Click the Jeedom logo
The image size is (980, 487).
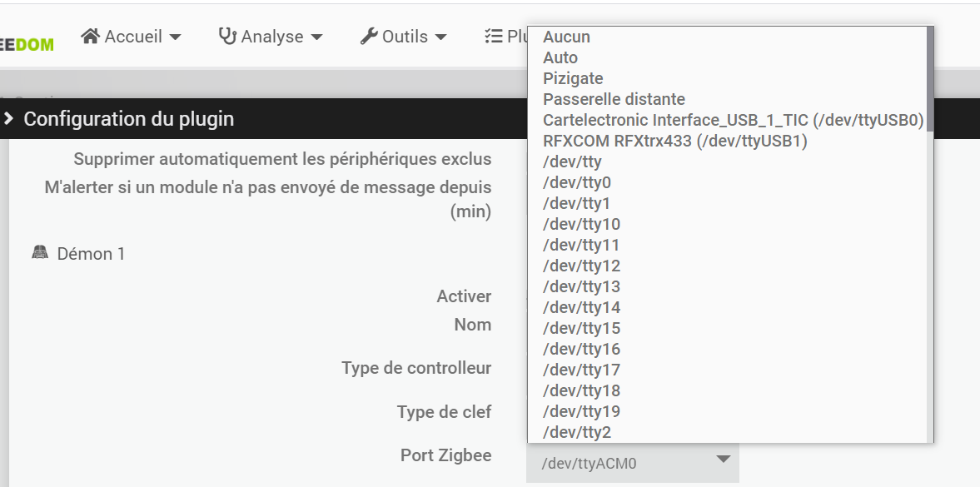tap(27, 43)
